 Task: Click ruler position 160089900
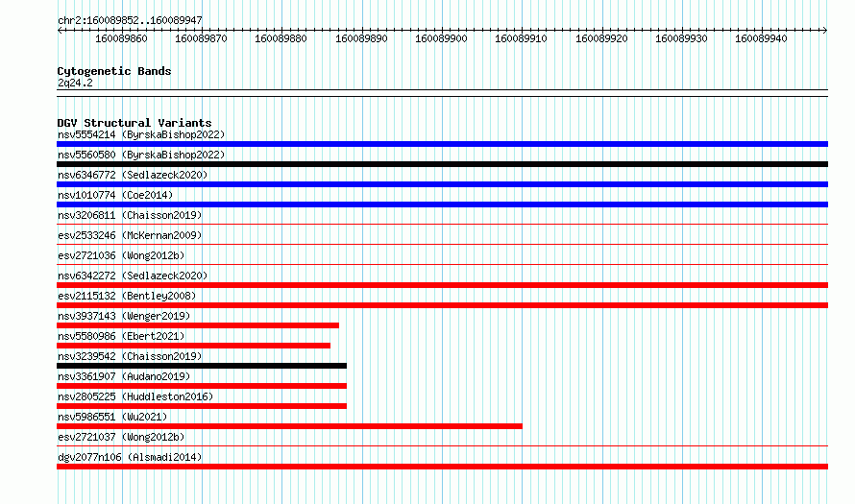click(441, 38)
